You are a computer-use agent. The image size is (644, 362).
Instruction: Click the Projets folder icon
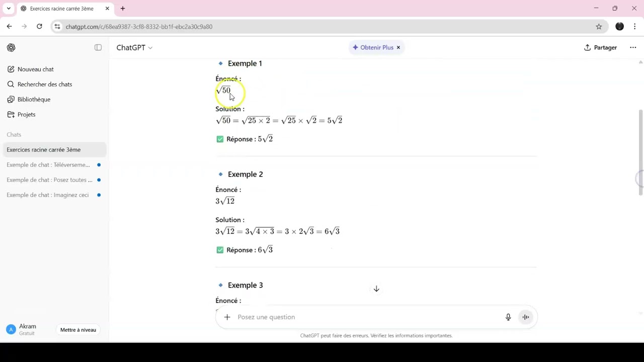coord(11,115)
